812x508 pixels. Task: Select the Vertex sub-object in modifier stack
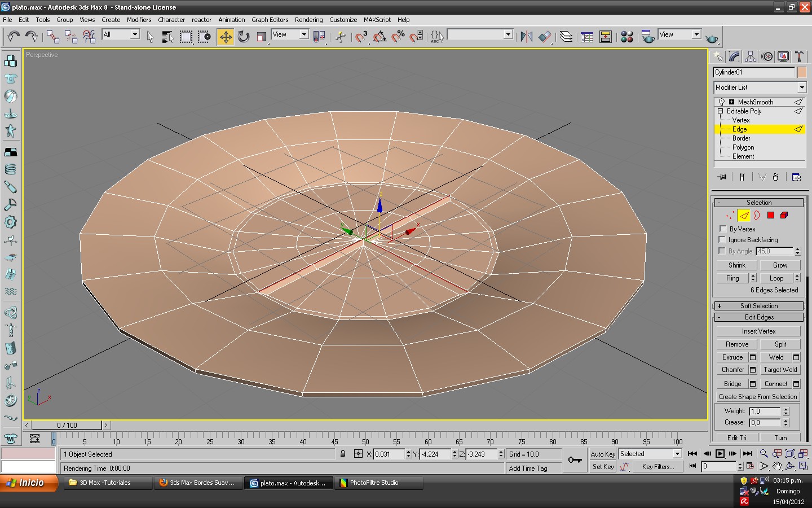click(x=741, y=120)
